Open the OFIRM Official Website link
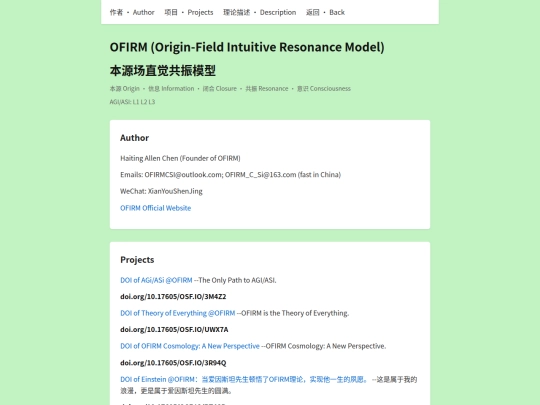 156,208
